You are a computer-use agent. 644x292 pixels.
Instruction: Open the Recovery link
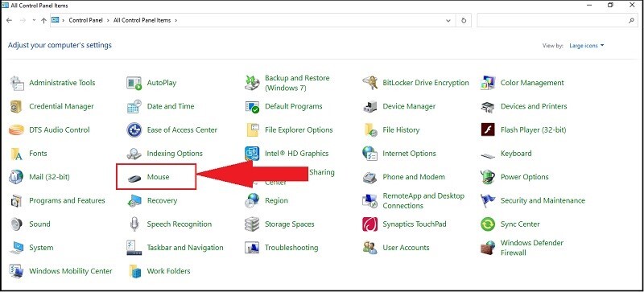tap(162, 200)
